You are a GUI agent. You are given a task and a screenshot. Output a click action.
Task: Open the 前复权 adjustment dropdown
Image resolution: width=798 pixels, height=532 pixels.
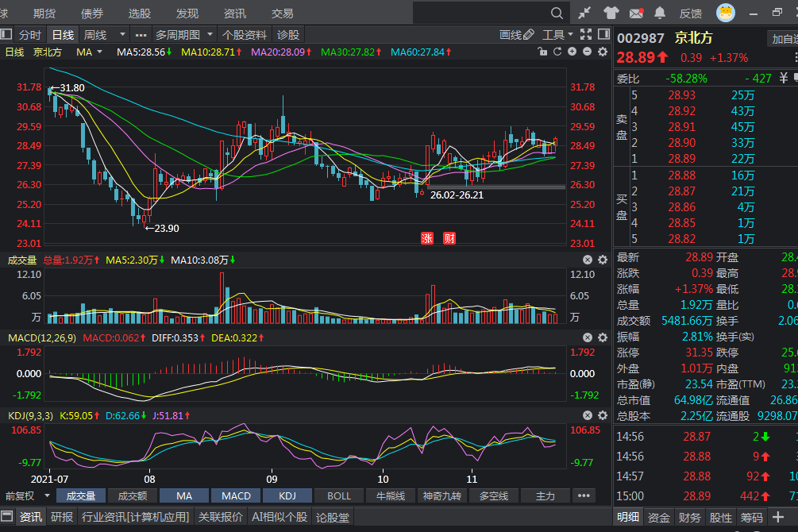(25, 496)
